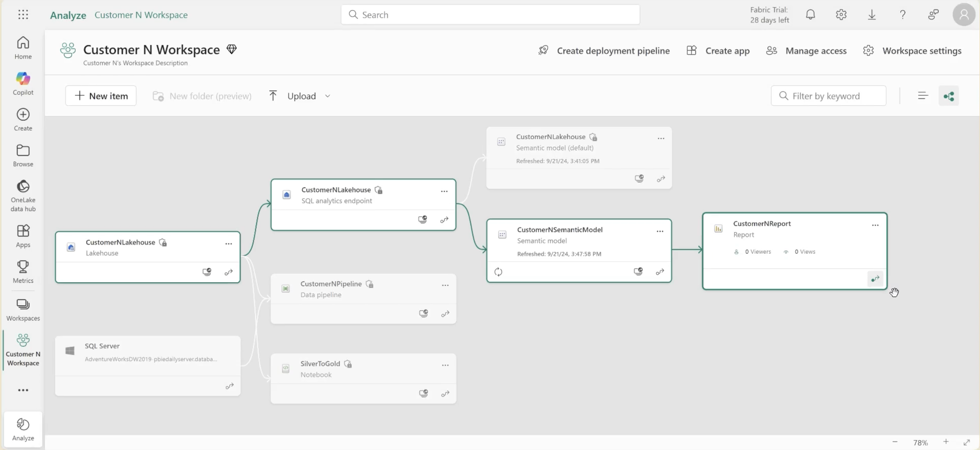Open more options for SilverToGold notebook
The height and width of the screenshot is (450, 980).
coord(445,365)
